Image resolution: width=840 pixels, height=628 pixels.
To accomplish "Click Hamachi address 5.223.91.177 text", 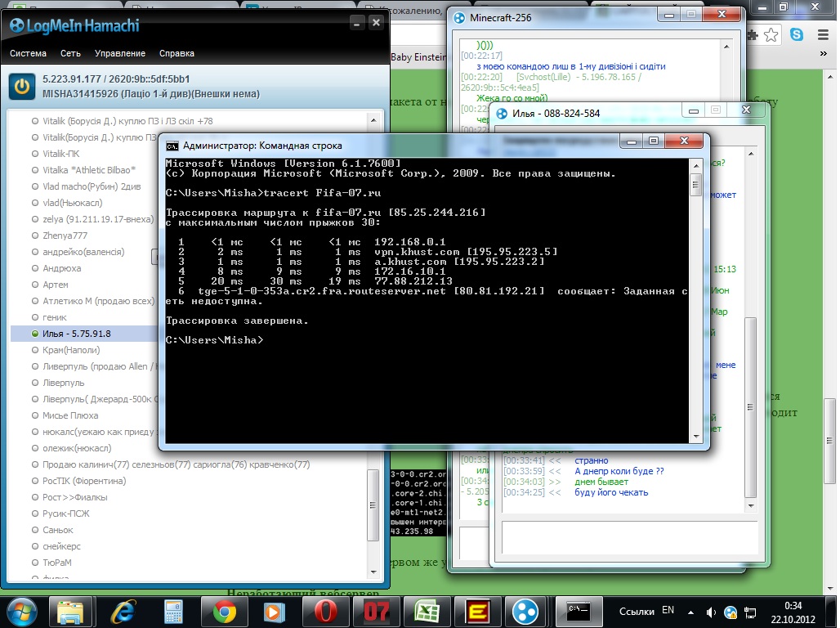I will (x=72, y=78).
